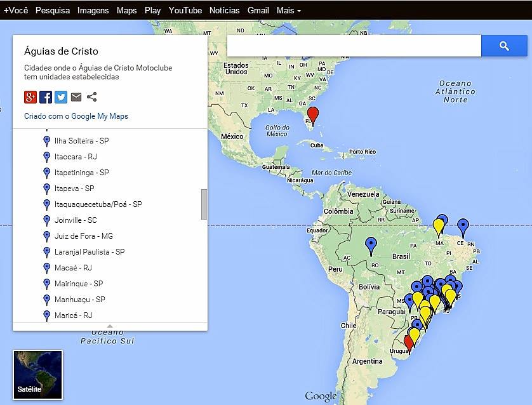Click pin icon beside Itaquaquecetuba/Poá - SP

47,204
